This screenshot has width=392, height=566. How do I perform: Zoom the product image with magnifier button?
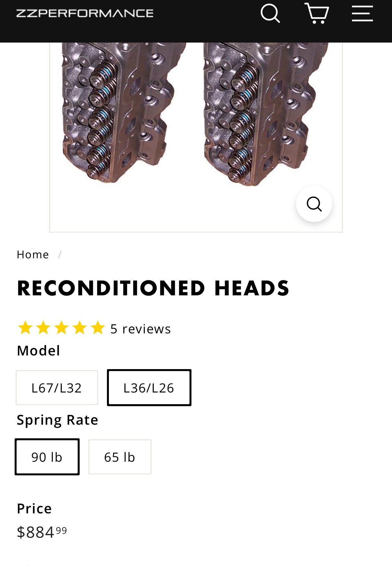coord(314,204)
